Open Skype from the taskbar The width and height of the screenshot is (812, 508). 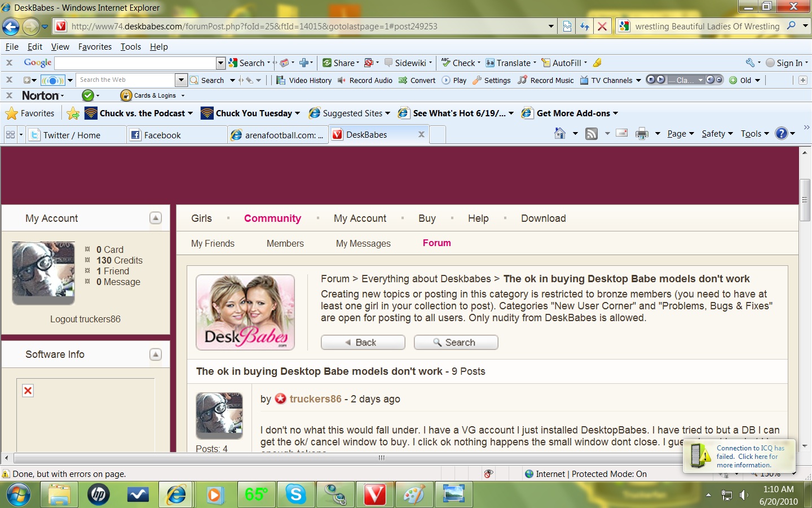point(295,495)
